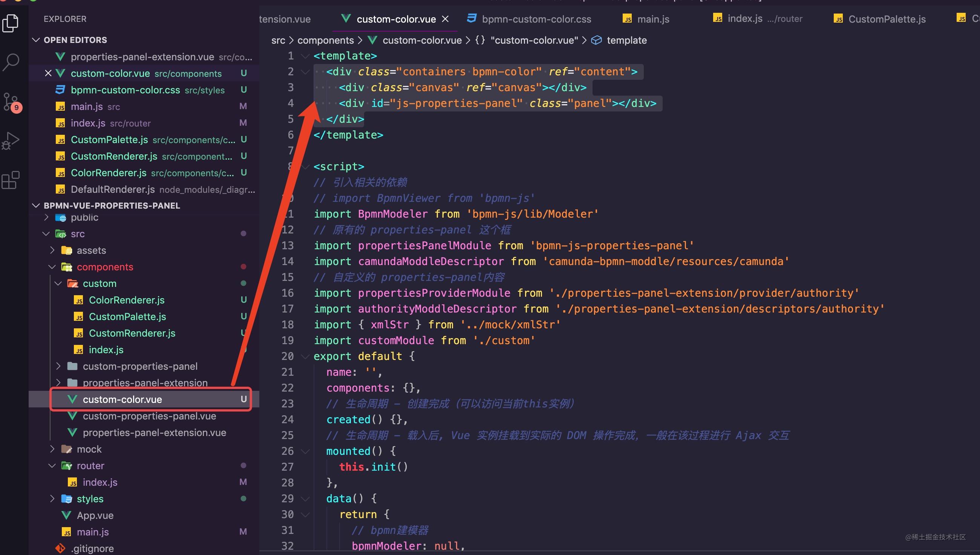This screenshot has height=555, width=980.
Task: Collapse the OPEN EDITORS section
Action: 36,40
